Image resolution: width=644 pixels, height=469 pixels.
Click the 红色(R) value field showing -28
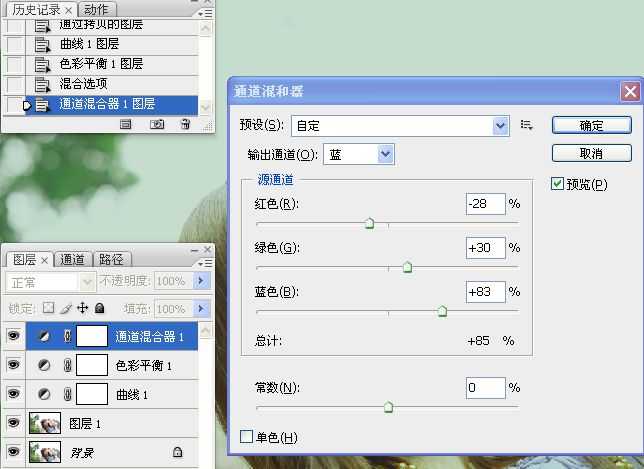[x=485, y=204]
